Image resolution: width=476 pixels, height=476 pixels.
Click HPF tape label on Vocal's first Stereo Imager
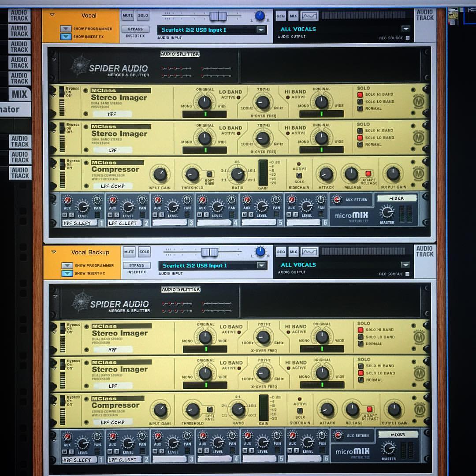[x=112, y=114]
